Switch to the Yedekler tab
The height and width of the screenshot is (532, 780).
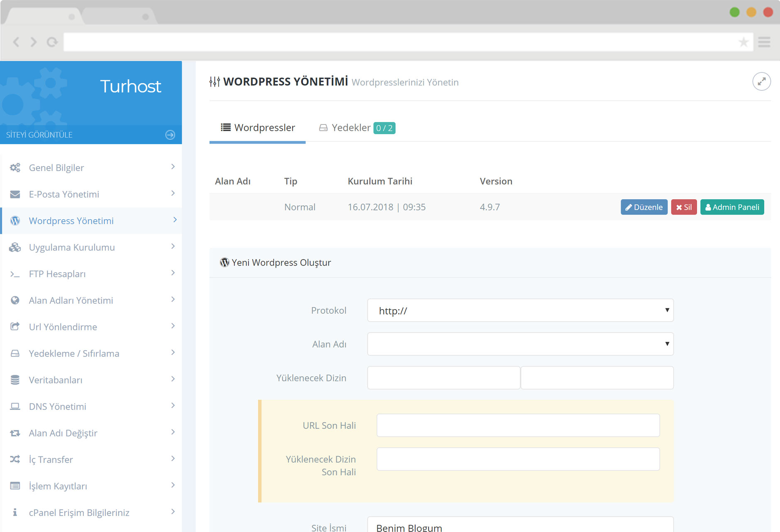point(357,128)
